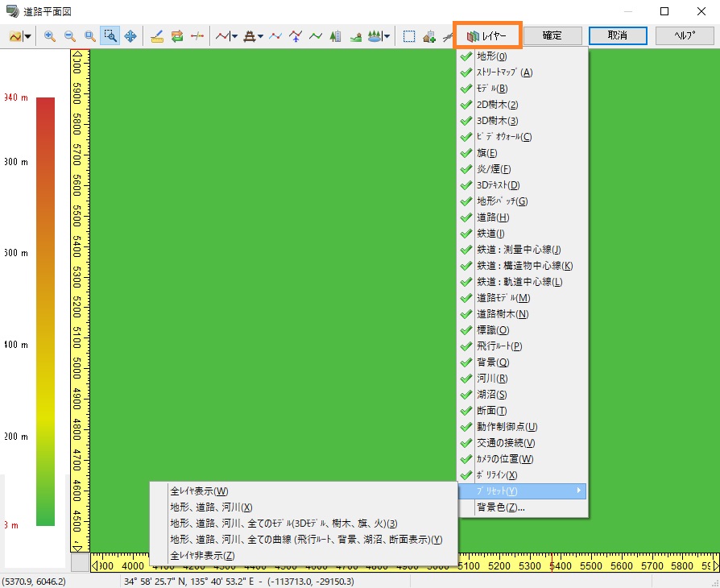This screenshot has width=720, height=588.
Task: Toggle the 鉄道(I) layer
Action: (523, 233)
